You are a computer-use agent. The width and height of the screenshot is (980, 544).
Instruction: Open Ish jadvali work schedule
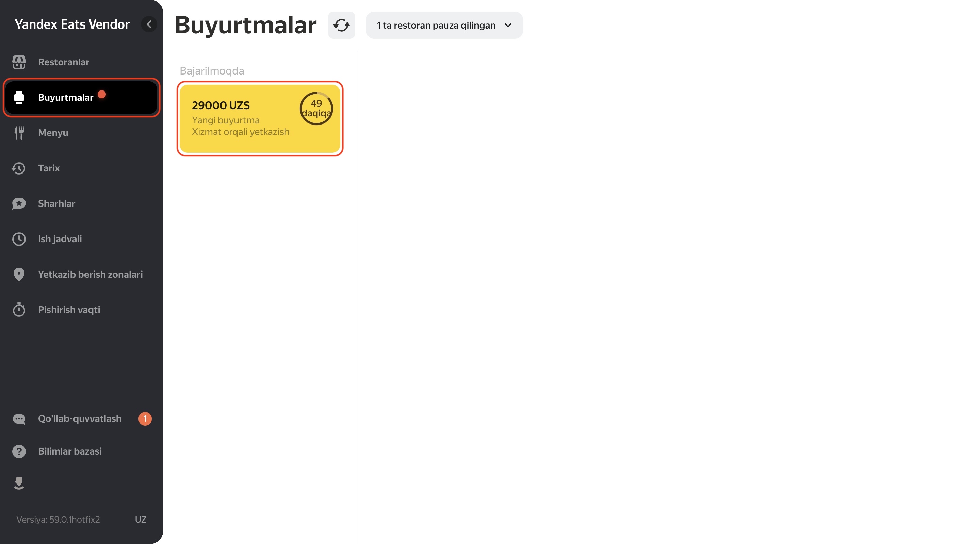(81, 239)
